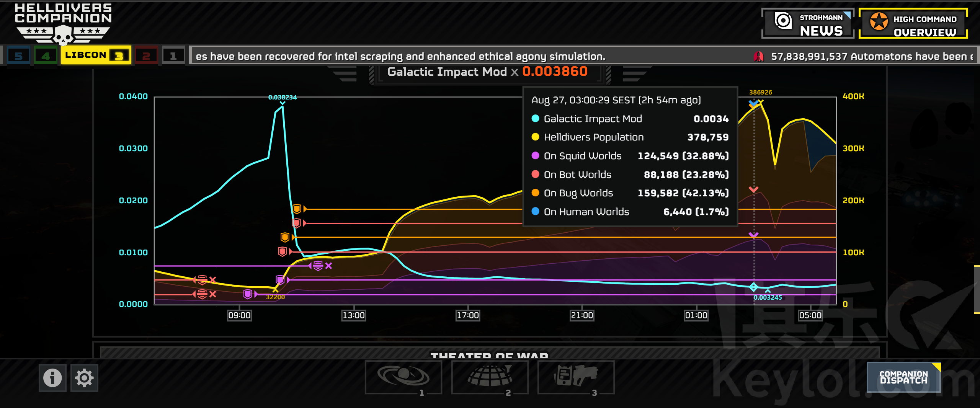Click the purple chevron marker on the hover line
This screenshot has width=980, height=408.
tap(754, 235)
